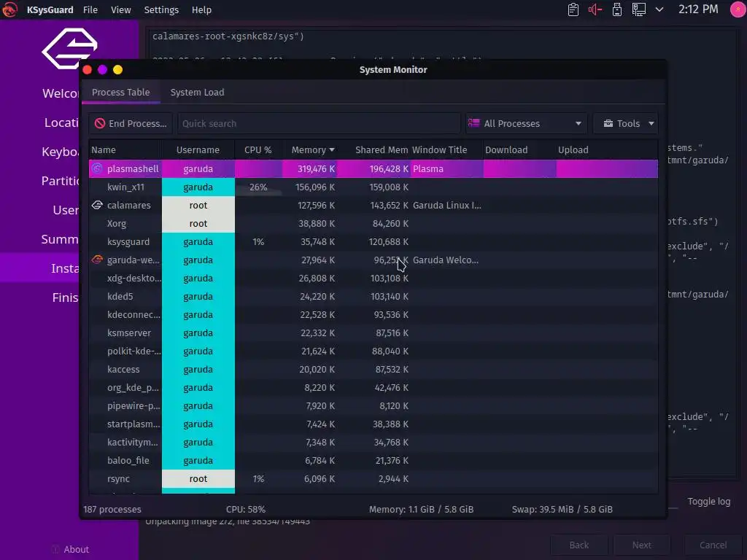Select the kactivitym... process row
This screenshot has width=747, height=560.
[x=373, y=443]
